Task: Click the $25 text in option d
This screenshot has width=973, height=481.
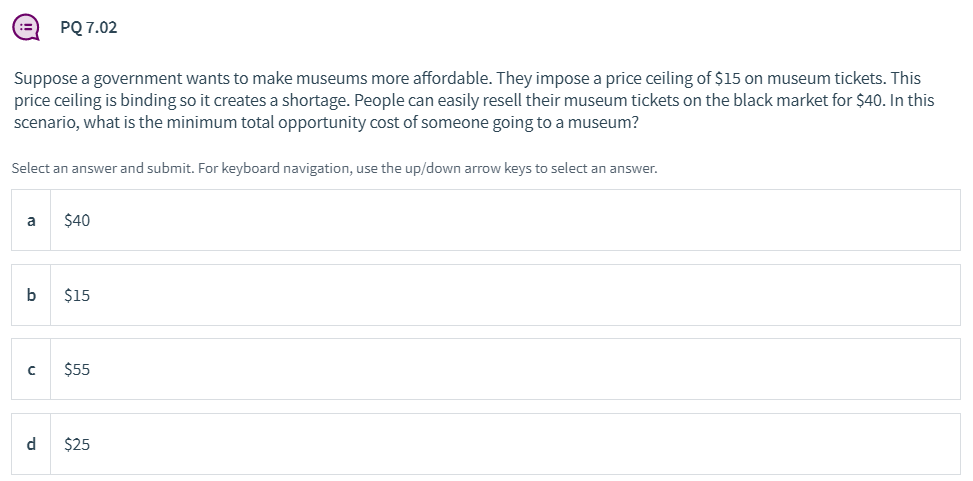Action: (x=77, y=444)
